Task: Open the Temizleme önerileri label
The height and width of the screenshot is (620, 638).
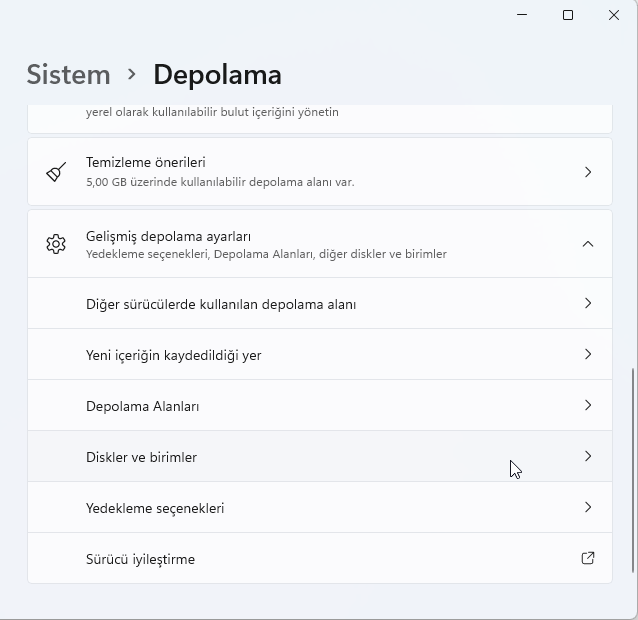Action: point(146,162)
